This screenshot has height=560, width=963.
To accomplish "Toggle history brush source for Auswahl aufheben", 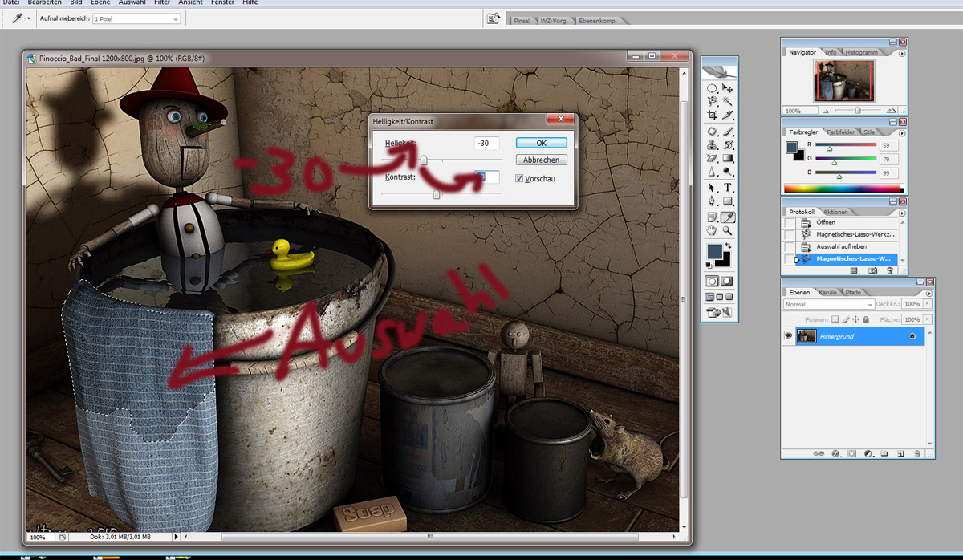I will pos(790,247).
